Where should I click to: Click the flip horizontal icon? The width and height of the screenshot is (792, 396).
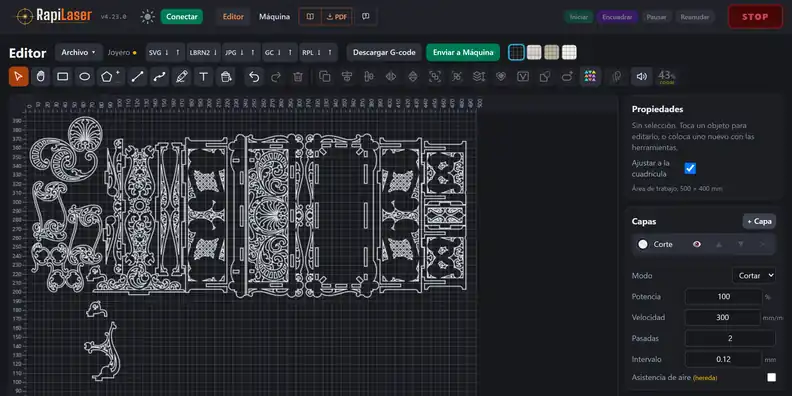pos(390,77)
